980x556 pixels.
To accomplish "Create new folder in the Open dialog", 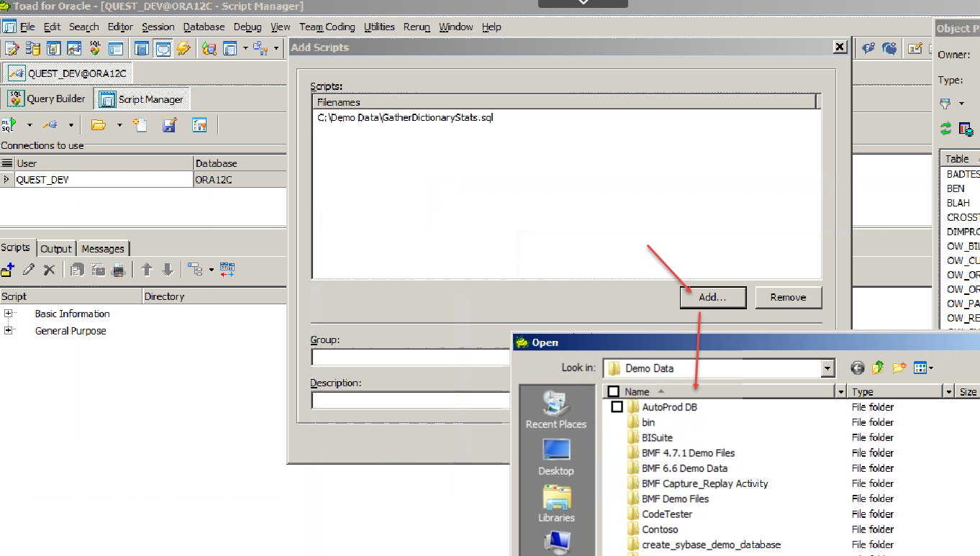I will [x=899, y=368].
